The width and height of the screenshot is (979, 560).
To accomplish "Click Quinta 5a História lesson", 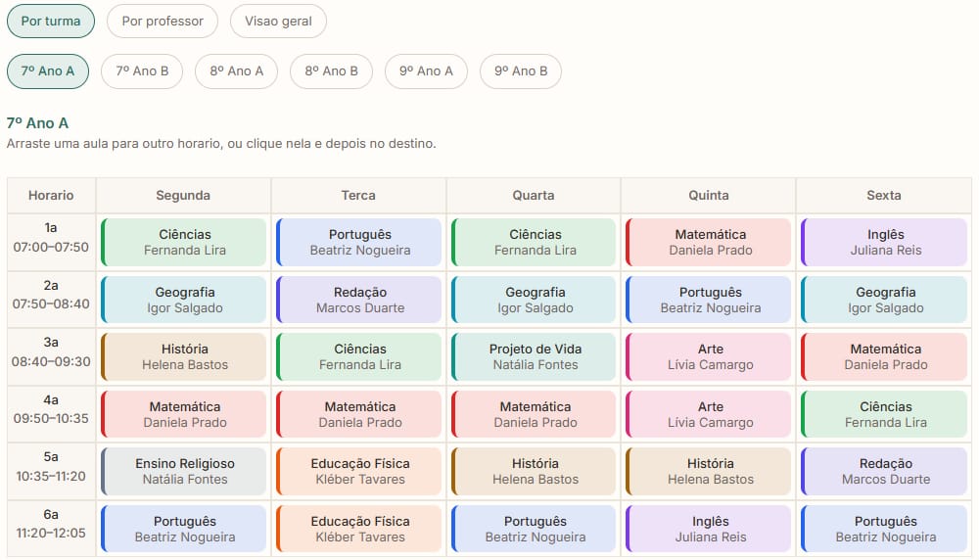I will pos(709,471).
